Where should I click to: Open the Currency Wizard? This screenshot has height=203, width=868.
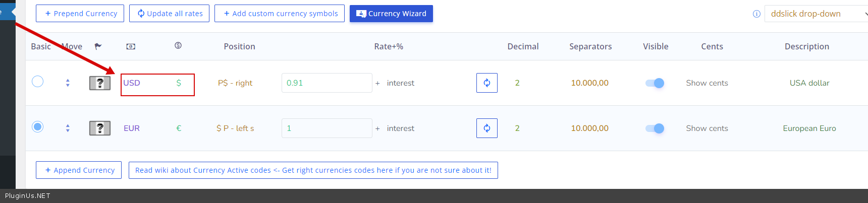coord(391,14)
